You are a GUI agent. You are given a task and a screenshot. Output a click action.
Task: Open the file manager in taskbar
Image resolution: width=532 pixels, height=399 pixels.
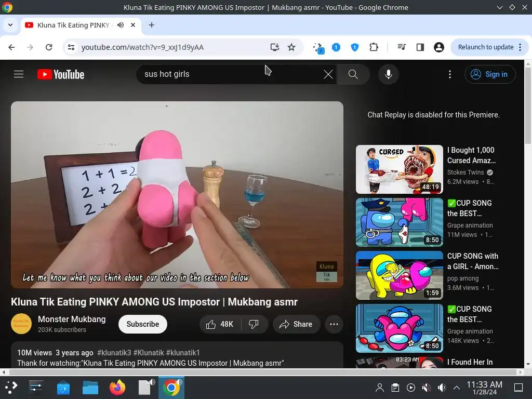[x=90, y=388]
